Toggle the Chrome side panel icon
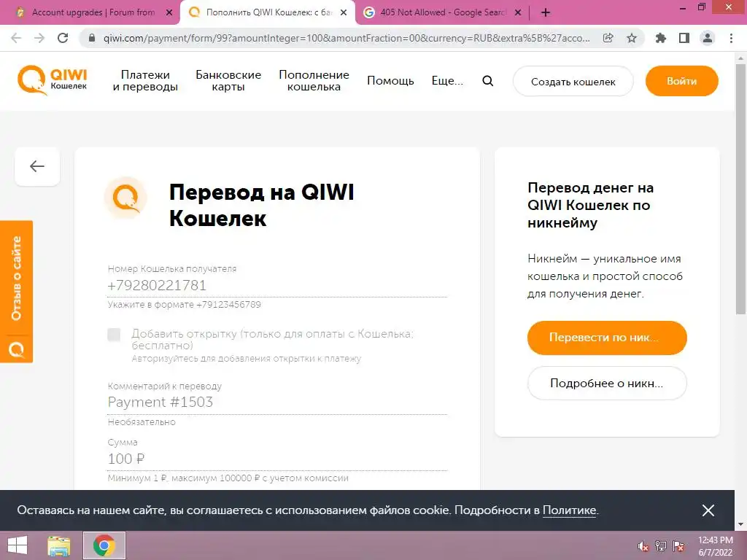Image resolution: width=747 pixels, height=560 pixels. pyautogui.click(x=684, y=38)
